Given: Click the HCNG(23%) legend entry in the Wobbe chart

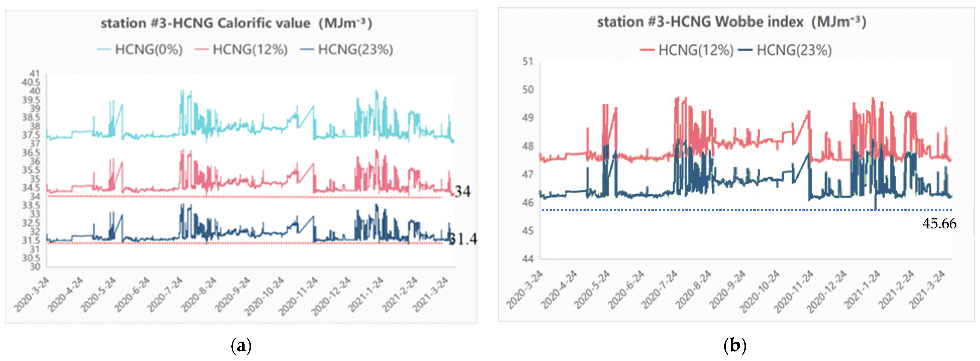Looking at the screenshot, I should [x=794, y=50].
